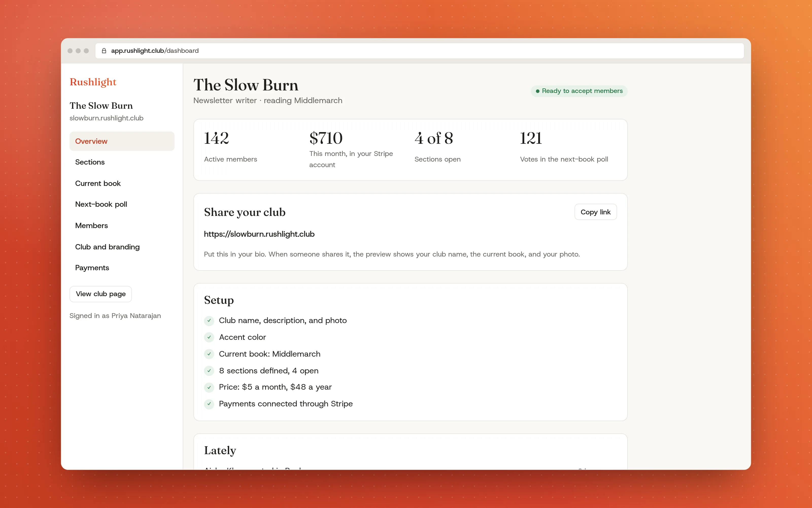This screenshot has width=812, height=508.
Task: Click the checkmark beside Accent color
Action: (209, 337)
